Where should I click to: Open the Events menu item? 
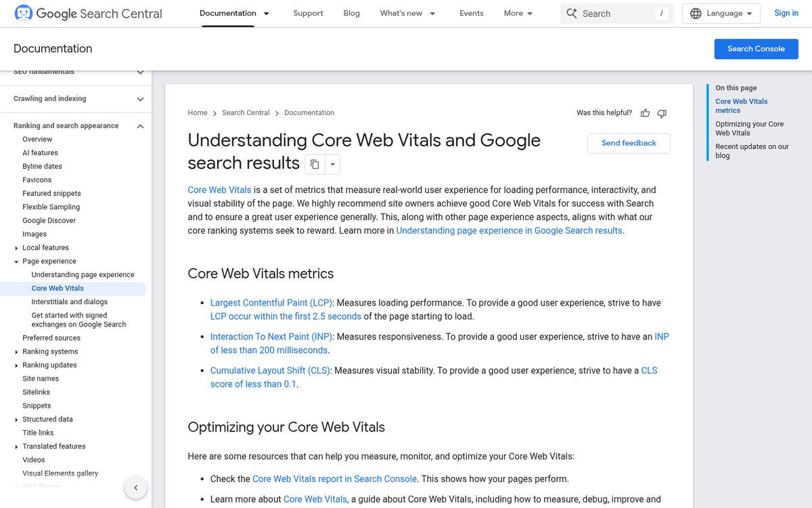coord(471,14)
